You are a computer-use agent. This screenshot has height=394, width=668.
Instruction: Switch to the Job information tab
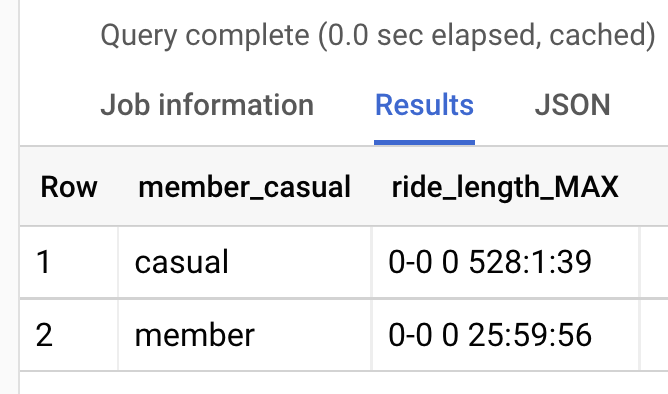[x=207, y=105]
